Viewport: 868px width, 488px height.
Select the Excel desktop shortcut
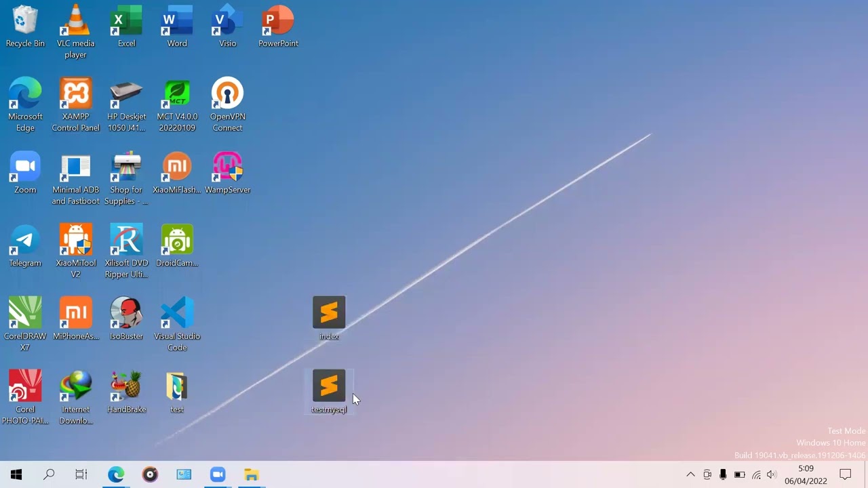(126, 27)
